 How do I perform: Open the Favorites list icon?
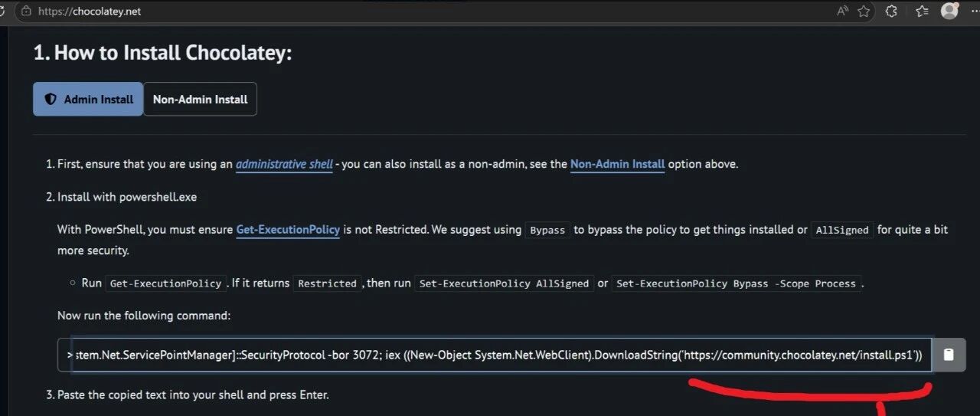click(x=922, y=11)
